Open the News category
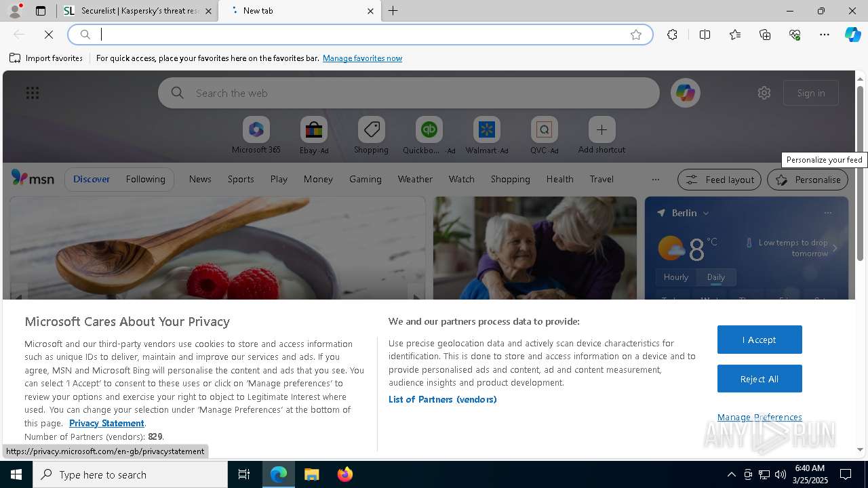This screenshot has height=488, width=868. pyautogui.click(x=200, y=179)
